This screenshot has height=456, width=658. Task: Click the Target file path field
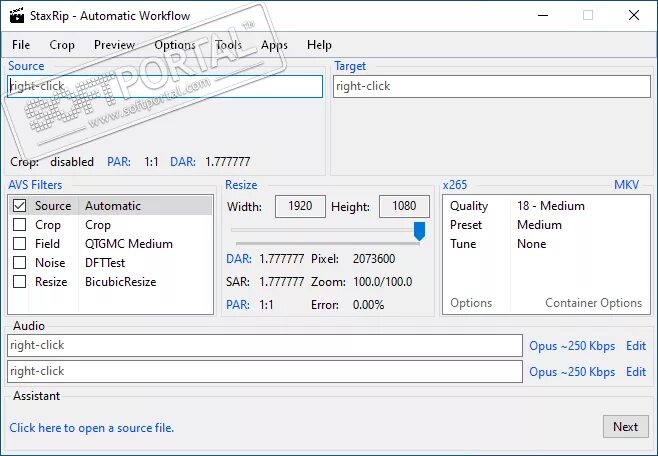492,86
